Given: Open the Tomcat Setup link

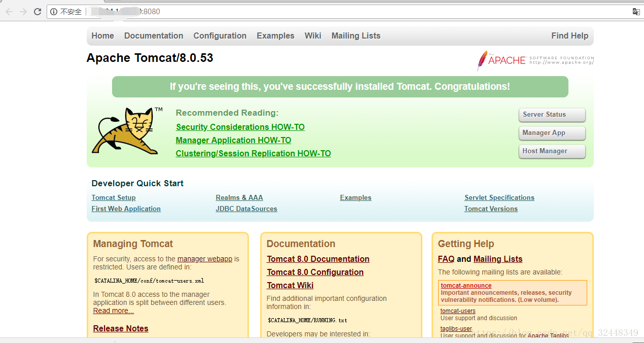Looking at the screenshot, I should [114, 197].
